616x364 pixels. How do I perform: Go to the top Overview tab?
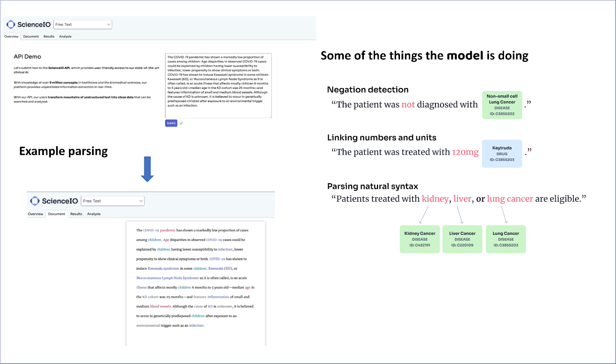click(x=12, y=37)
